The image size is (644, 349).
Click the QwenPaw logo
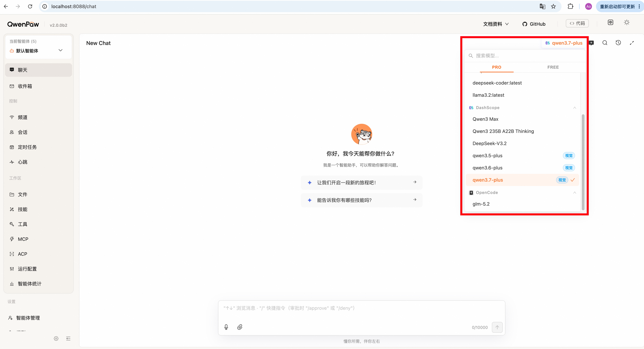tap(23, 24)
